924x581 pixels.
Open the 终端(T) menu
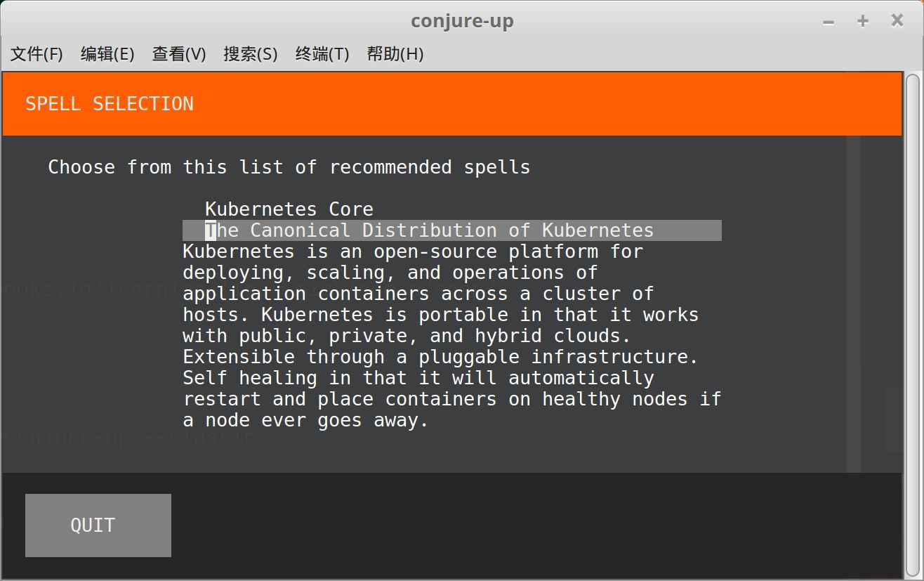click(322, 54)
